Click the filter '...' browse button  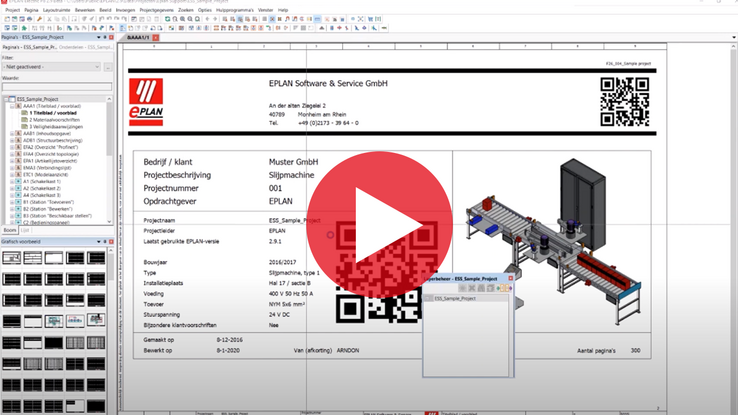click(x=108, y=67)
